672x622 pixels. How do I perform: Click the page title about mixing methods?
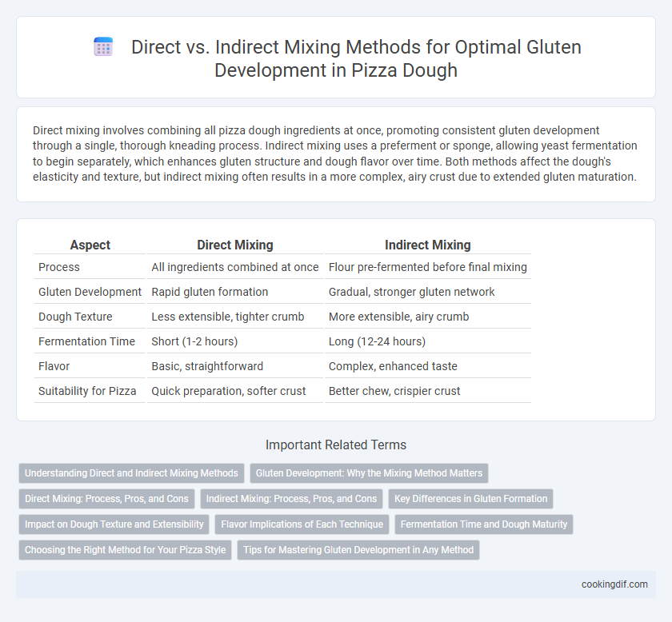point(356,58)
